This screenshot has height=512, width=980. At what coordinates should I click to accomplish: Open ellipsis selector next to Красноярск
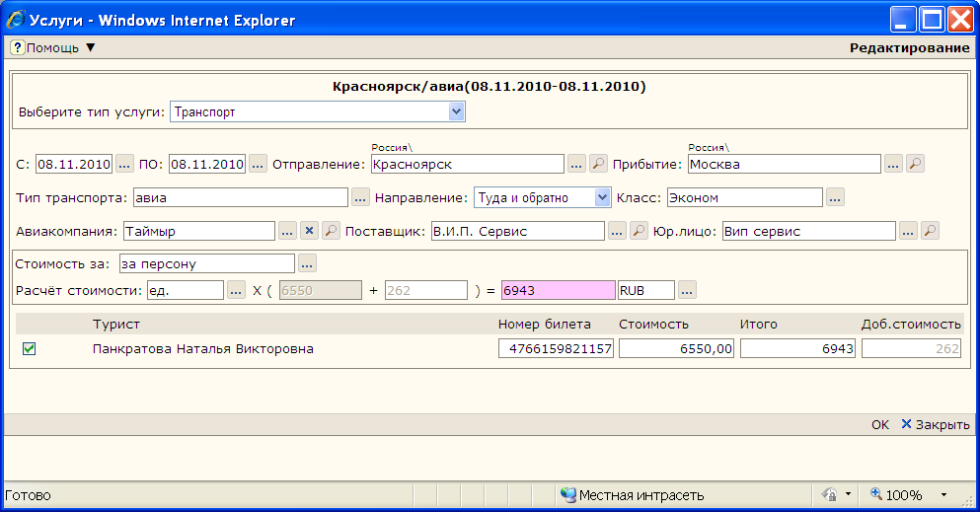576,164
